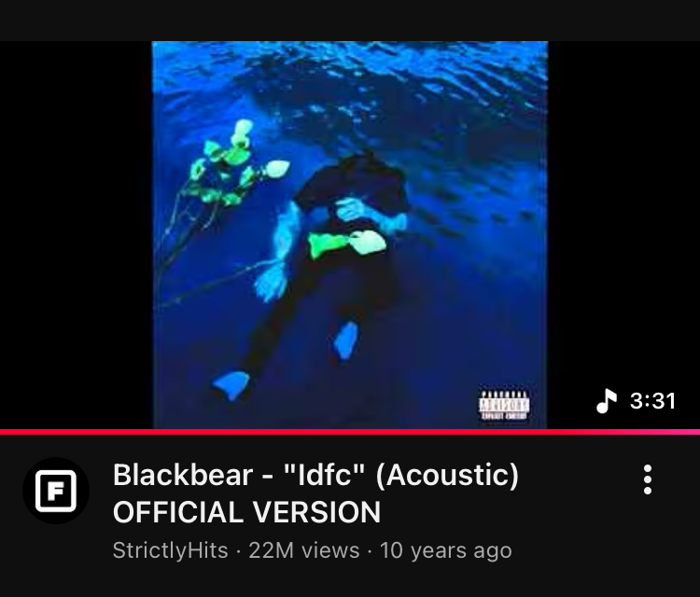The image size is (700, 597).
Task: Open the StrictlyHits channel name
Action: pos(171,550)
